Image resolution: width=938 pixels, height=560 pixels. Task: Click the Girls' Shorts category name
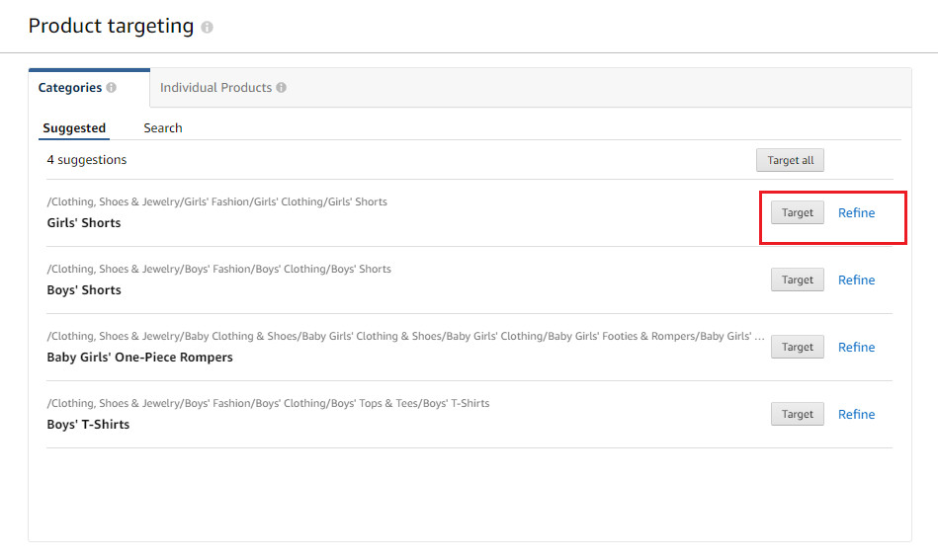coord(84,223)
